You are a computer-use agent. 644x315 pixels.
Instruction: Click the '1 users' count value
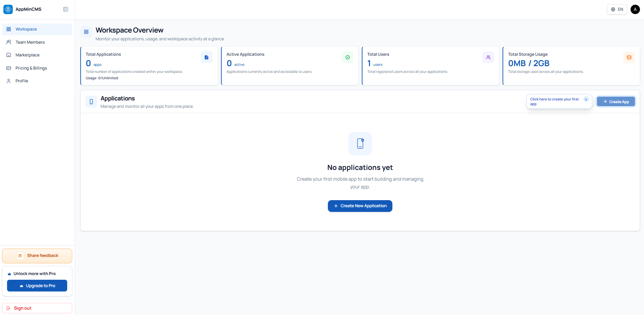pyautogui.click(x=375, y=63)
